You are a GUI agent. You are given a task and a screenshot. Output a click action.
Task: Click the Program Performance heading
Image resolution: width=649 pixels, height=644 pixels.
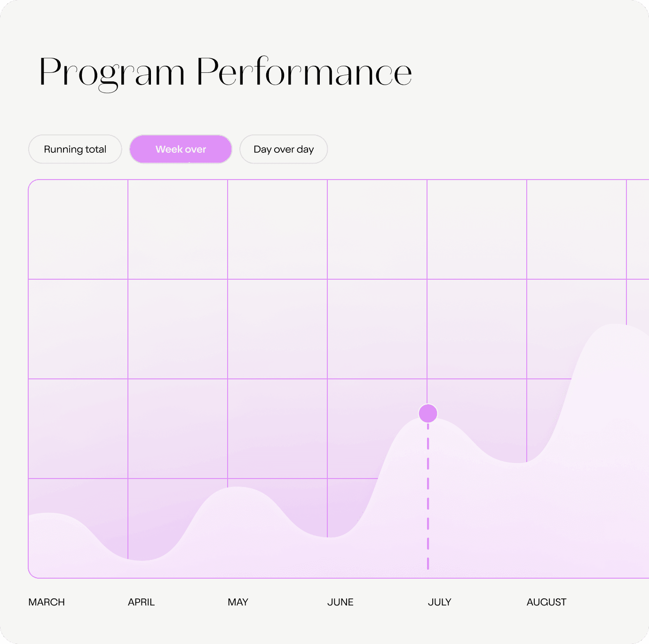(225, 73)
